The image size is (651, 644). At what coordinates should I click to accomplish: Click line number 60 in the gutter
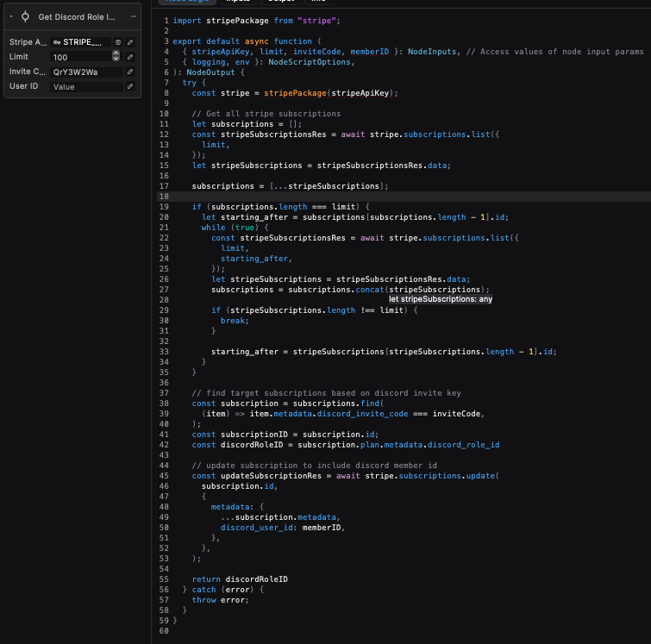(164, 631)
